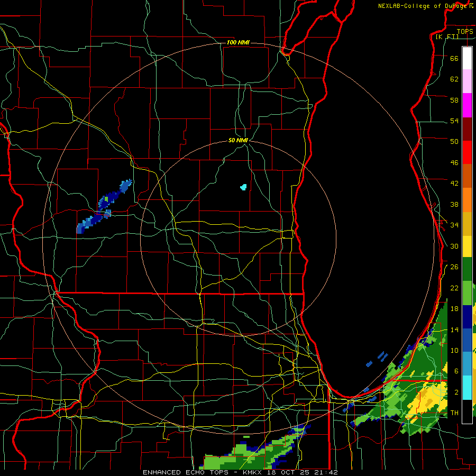Image resolution: width=476 pixels, height=476 pixels.
Task: Click the navy blue legend swatch
Action: tap(467, 317)
